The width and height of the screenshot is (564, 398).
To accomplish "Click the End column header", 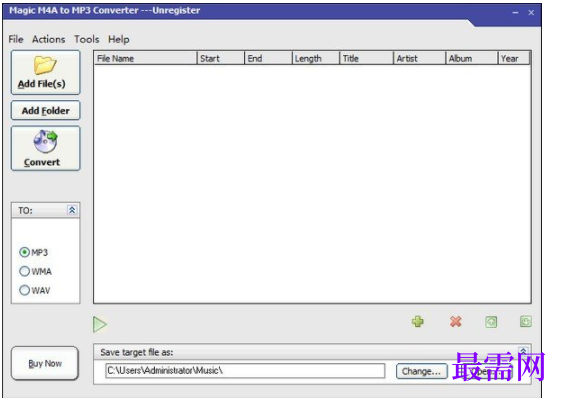I will click(x=268, y=58).
